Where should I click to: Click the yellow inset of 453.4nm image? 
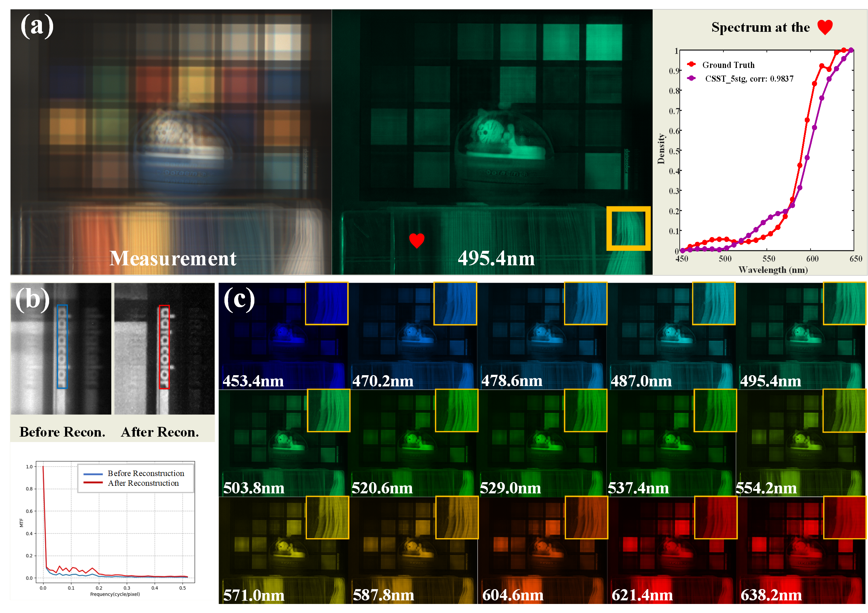coord(327,303)
